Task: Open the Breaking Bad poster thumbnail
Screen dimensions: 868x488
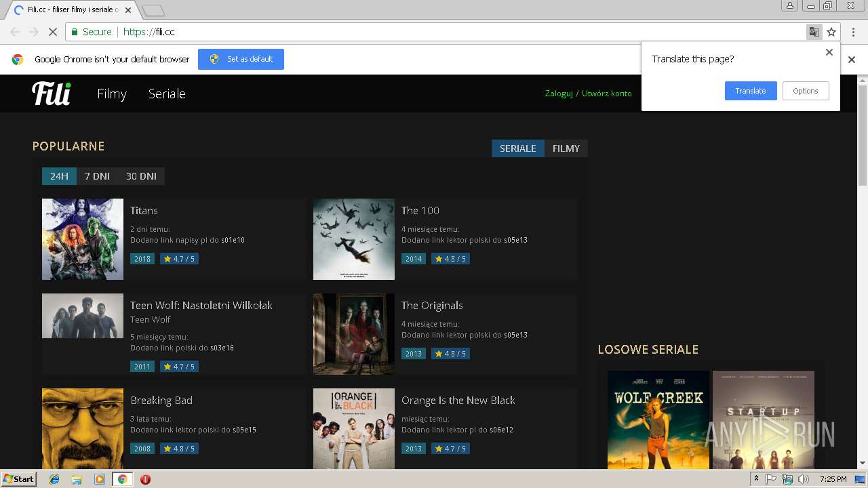Action: [83, 428]
